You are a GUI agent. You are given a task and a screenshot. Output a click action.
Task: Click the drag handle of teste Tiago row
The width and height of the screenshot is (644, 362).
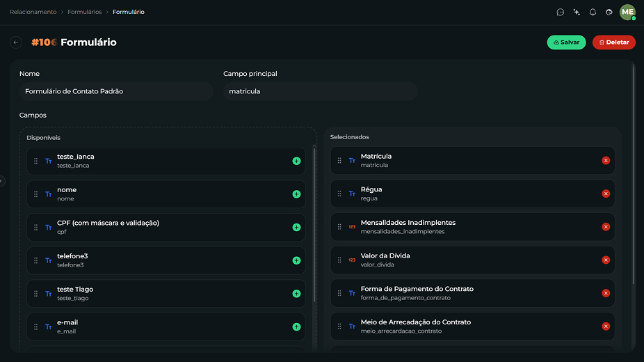click(x=35, y=294)
